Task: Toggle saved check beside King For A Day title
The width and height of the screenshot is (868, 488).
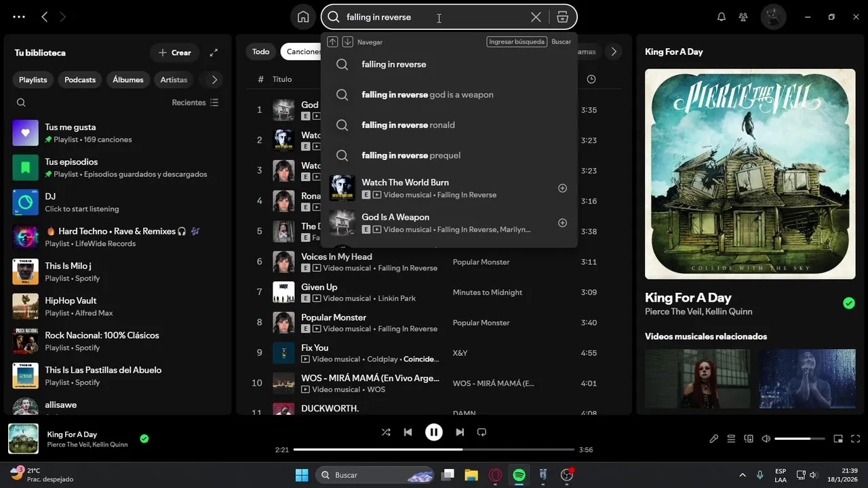Action: [849, 303]
